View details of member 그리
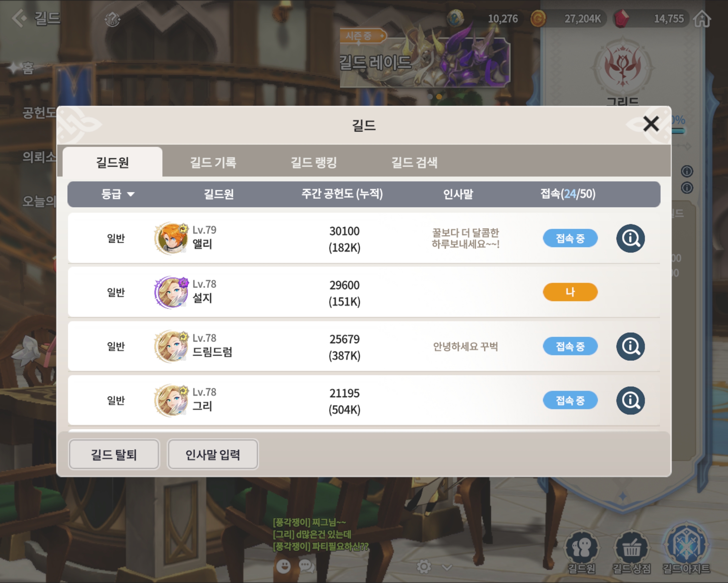The image size is (728, 583). coord(630,401)
